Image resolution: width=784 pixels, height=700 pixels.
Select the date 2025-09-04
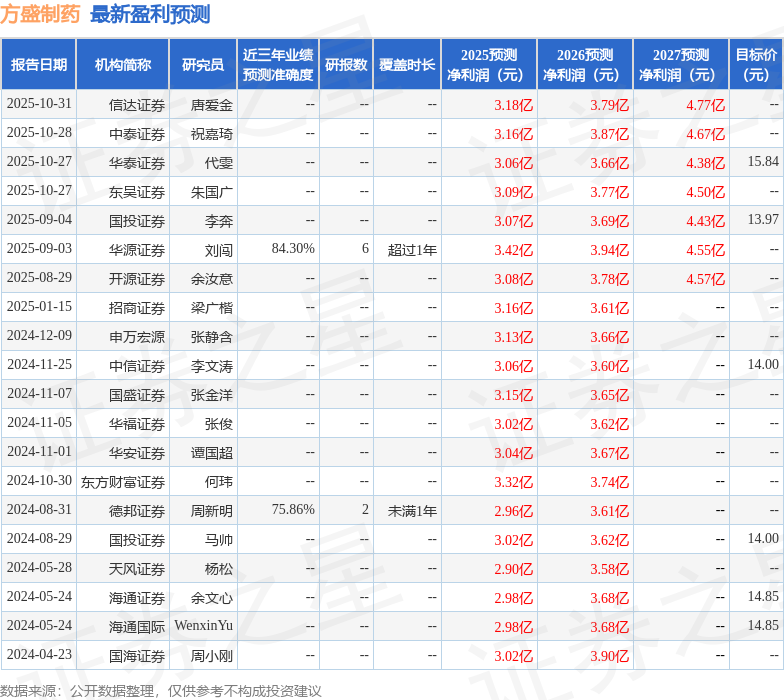(x=39, y=220)
